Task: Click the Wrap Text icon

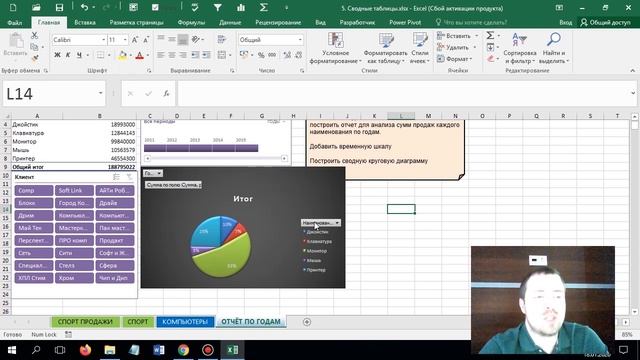Action: tap(222, 40)
